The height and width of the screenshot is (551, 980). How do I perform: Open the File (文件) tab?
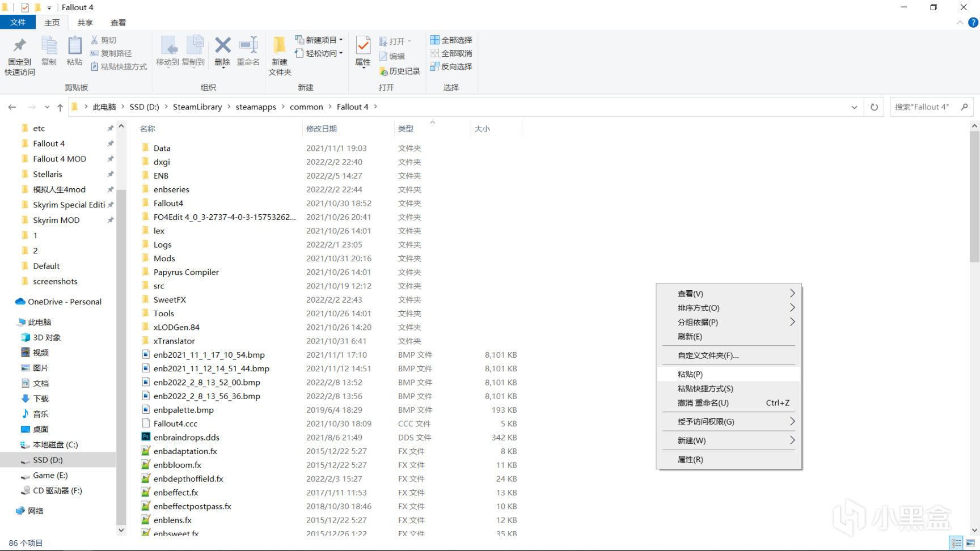coord(18,23)
